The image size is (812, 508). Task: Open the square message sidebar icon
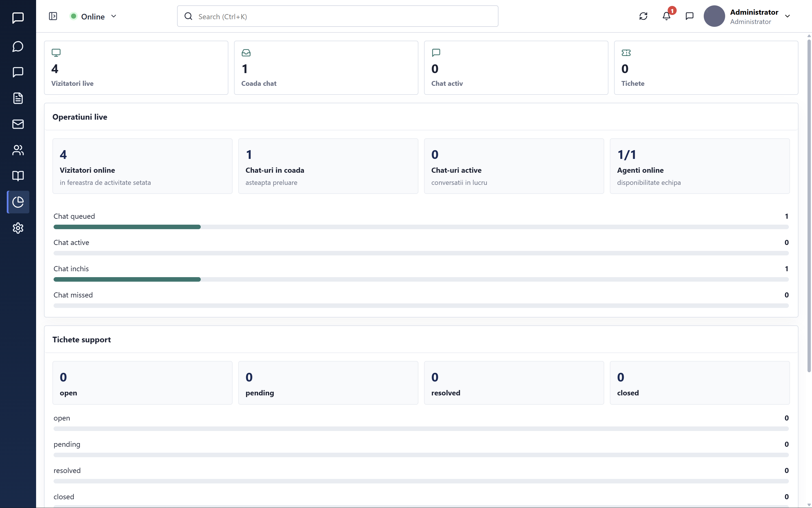tap(18, 72)
